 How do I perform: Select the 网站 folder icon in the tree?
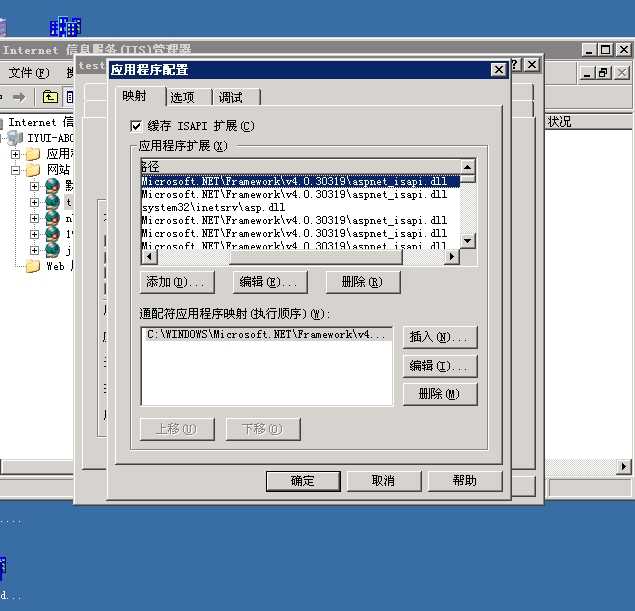pyautogui.click(x=33, y=170)
